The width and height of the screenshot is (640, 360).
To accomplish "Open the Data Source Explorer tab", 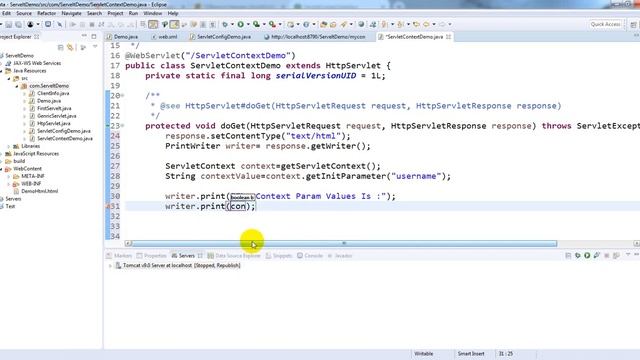I will pyautogui.click(x=234, y=256).
